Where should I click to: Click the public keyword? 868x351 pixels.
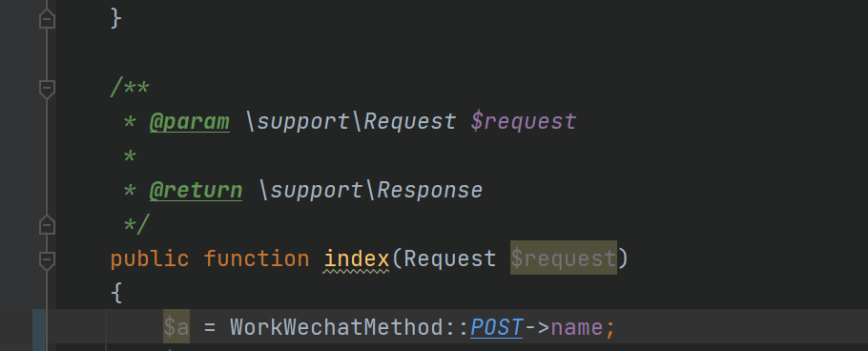150,258
